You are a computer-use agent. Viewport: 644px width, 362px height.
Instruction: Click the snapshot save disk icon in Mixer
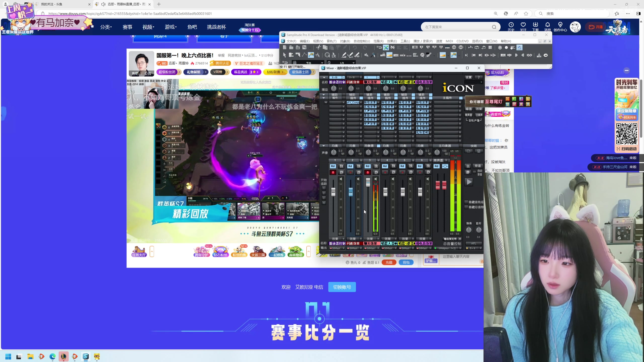[x=479, y=151]
